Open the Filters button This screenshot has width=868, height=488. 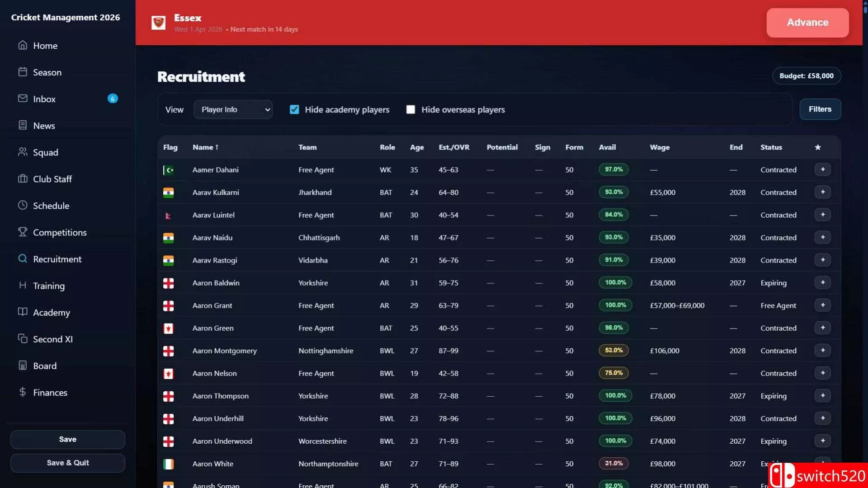coord(820,109)
